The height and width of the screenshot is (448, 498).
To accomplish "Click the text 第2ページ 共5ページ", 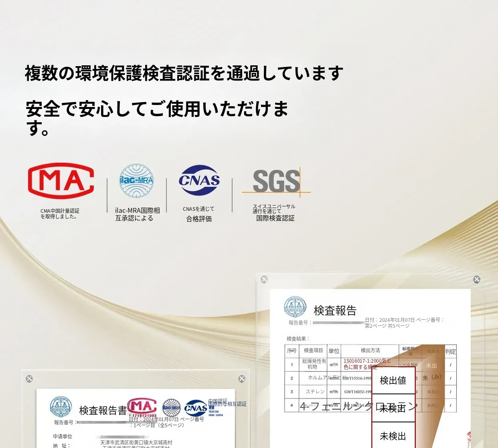I will pos(387,326).
